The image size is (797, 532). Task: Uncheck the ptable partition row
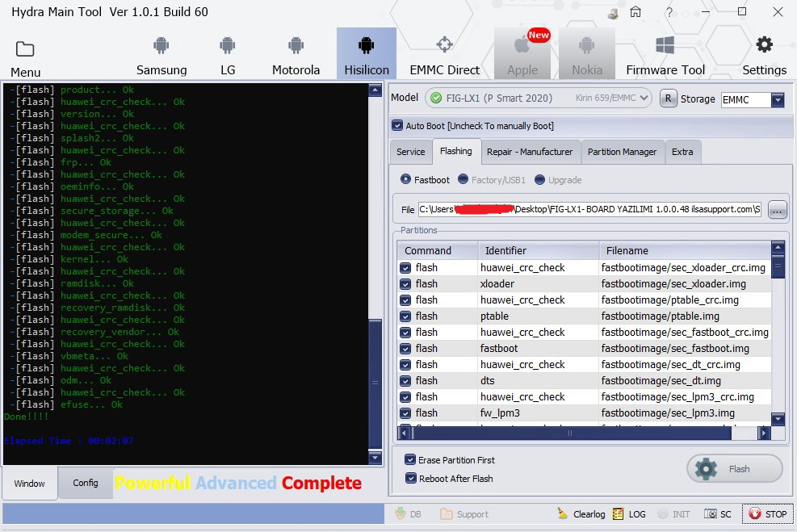405,316
